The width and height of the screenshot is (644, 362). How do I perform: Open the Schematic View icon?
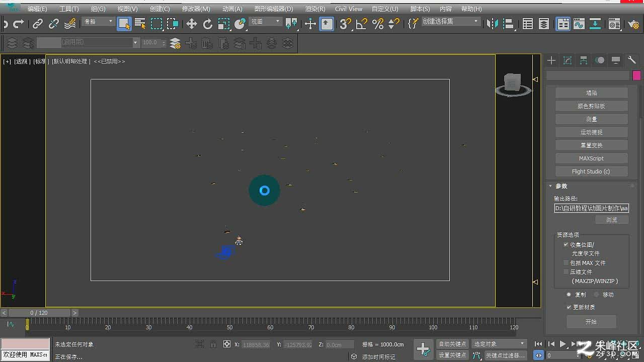point(595,24)
